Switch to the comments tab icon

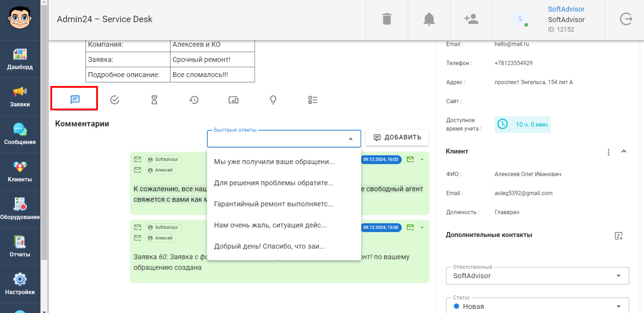[75, 100]
